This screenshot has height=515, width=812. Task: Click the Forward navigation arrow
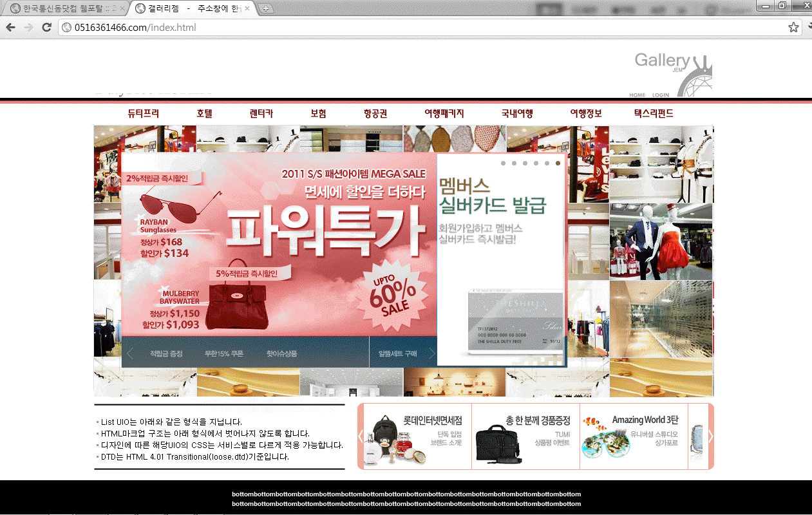point(28,28)
